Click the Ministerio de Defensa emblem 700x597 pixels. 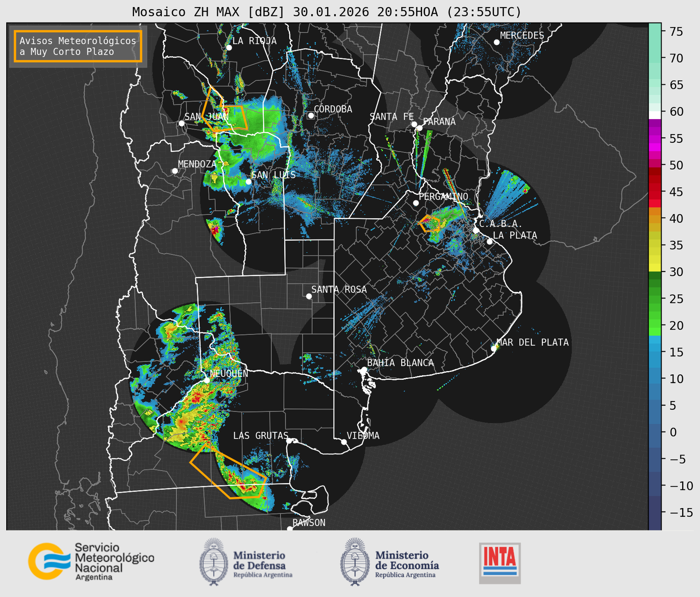214,562
